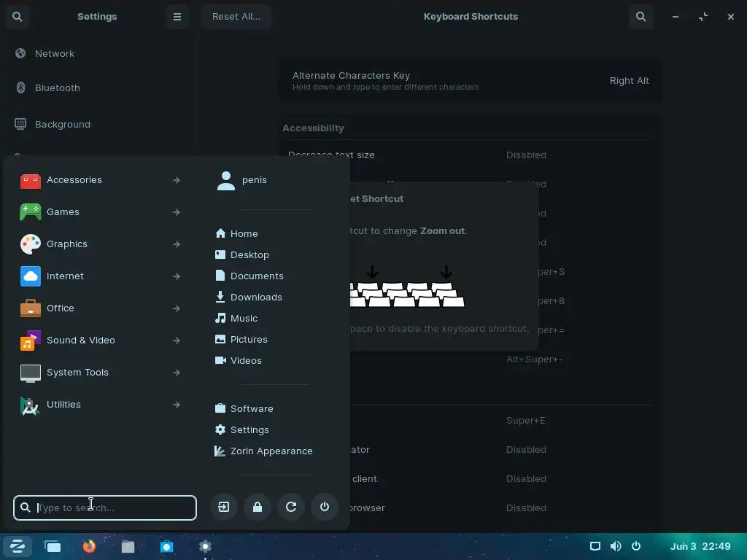This screenshot has width=747, height=560.
Task: Expand Games submenu arrow
Action: coord(177,212)
